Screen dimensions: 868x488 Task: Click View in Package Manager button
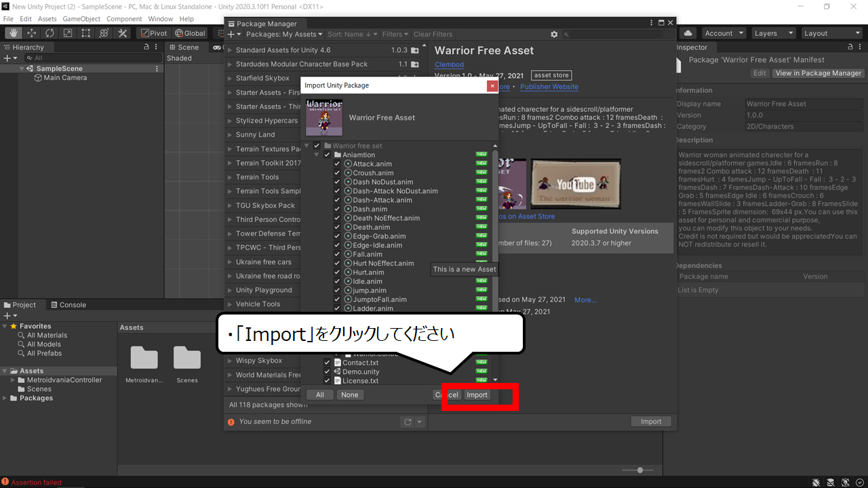point(818,73)
